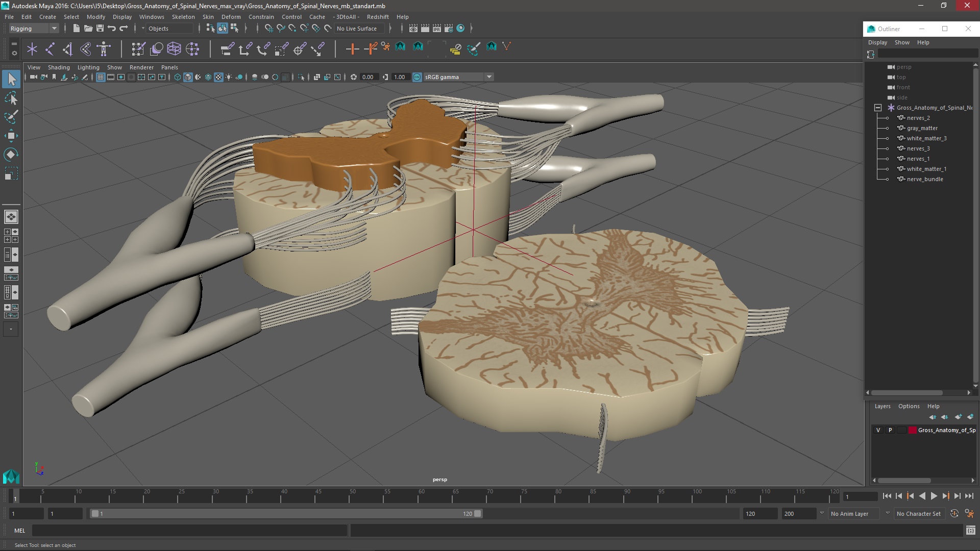The height and width of the screenshot is (551, 980).
Task: Click the MEL command input field
Action: point(189,531)
